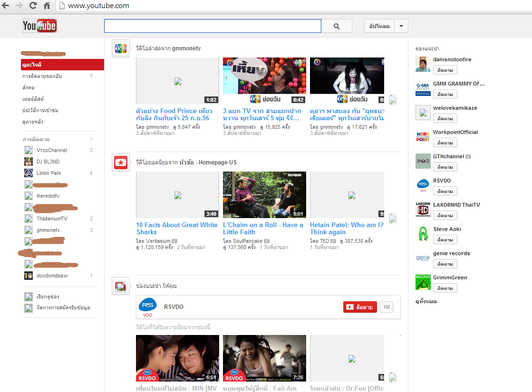Click RSVDO channel name in recommended card

pyautogui.click(x=174, y=307)
